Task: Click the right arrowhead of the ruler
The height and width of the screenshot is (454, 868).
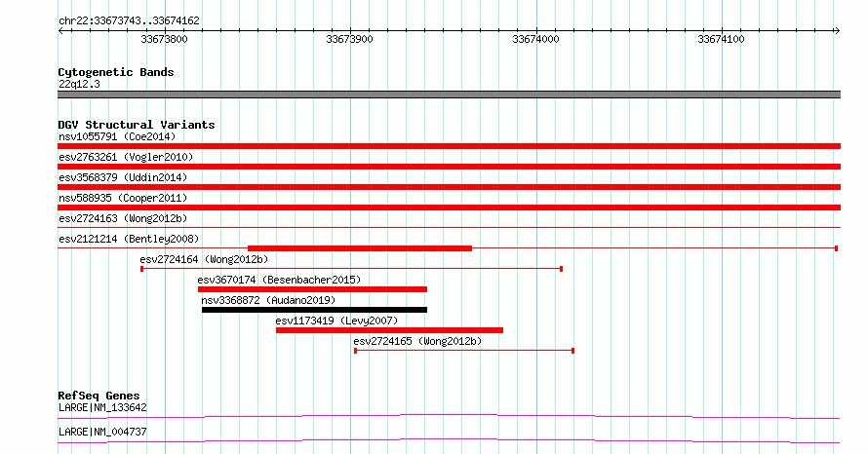Action: tap(837, 31)
